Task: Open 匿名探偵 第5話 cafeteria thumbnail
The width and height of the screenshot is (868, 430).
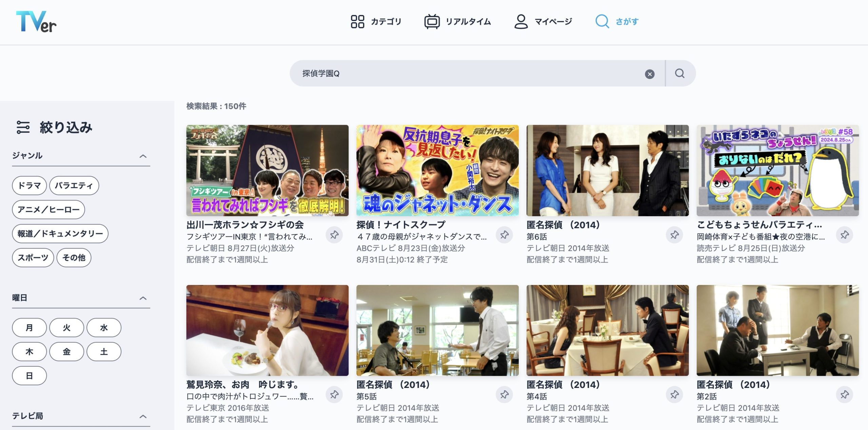Action: point(437,330)
